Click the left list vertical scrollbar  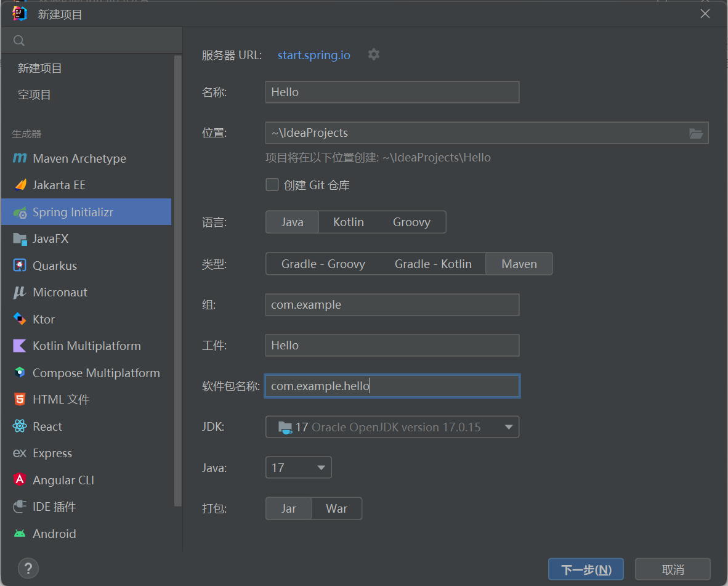[178, 281]
